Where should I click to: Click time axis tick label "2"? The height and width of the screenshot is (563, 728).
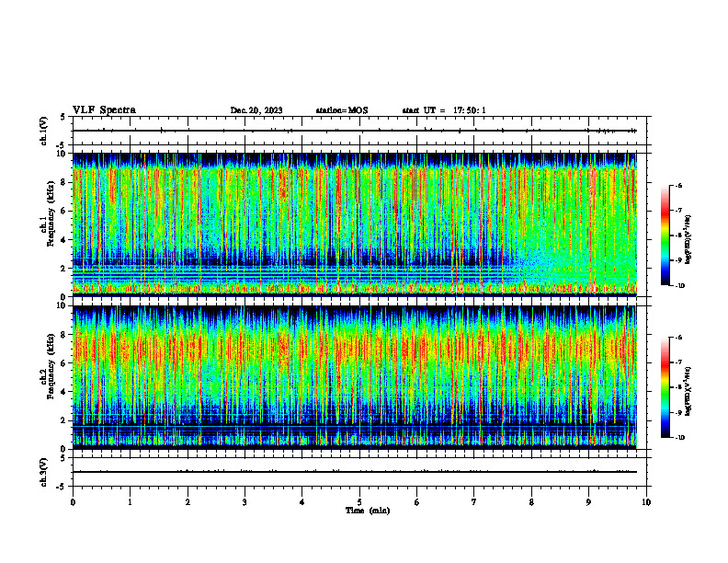coord(188,502)
